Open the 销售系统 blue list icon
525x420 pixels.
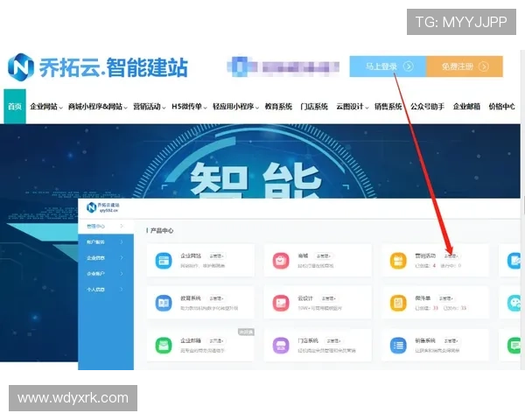(398, 346)
